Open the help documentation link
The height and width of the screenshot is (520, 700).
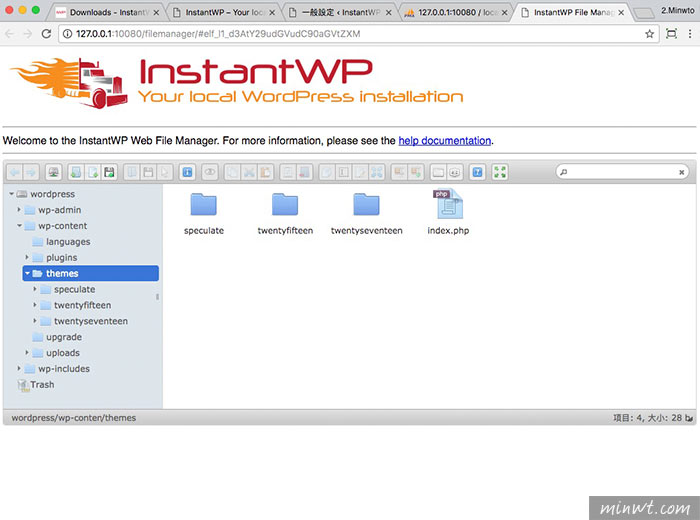pyautogui.click(x=445, y=141)
